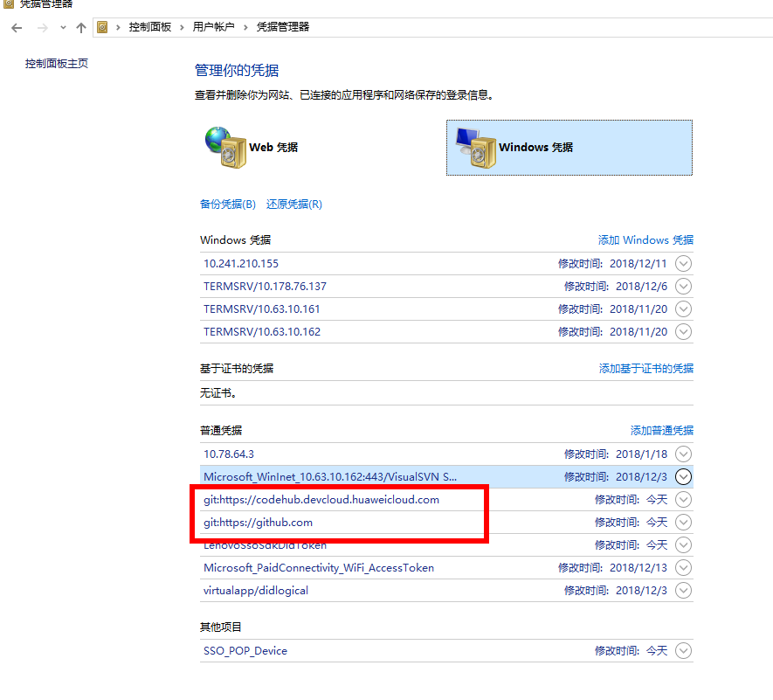
Task: Click 添加普通凭据 link
Action: tap(662, 431)
